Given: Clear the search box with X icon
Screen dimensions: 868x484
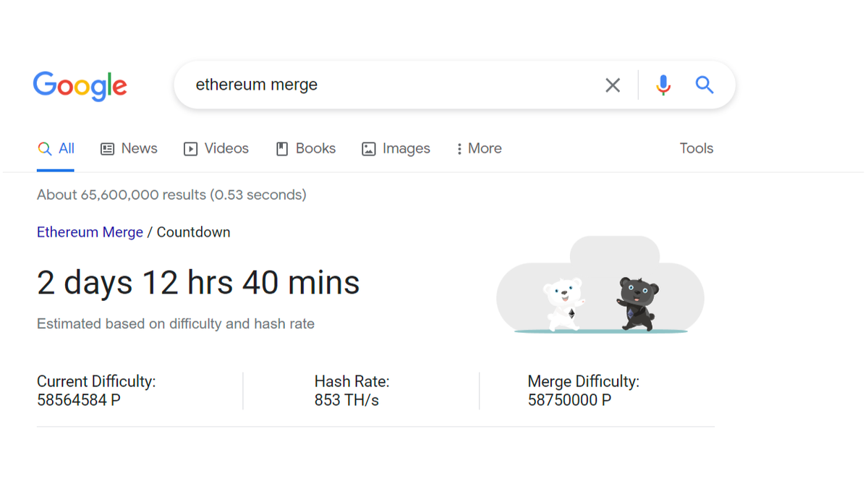Looking at the screenshot, I should pyautogui.click(x=613, y=85).
